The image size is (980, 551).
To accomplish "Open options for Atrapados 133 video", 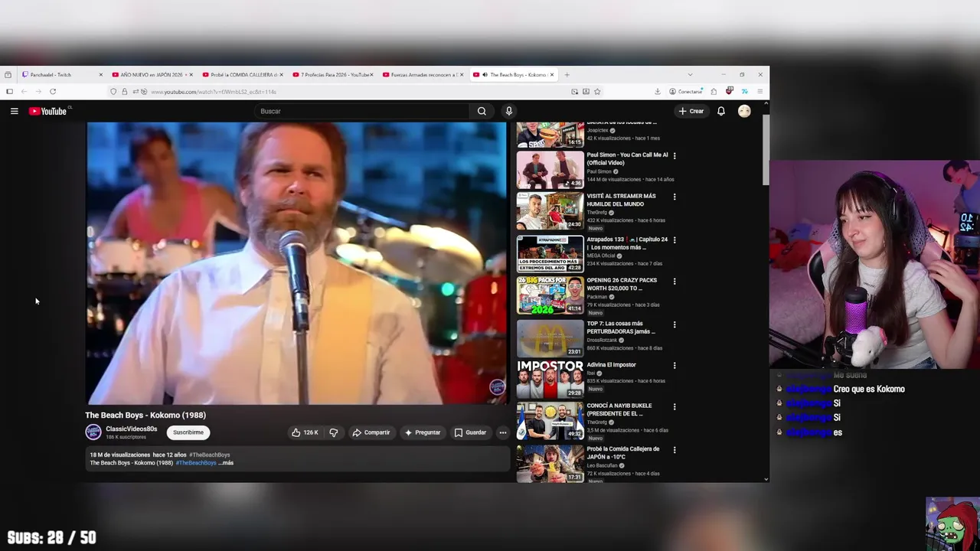I will [x=674, y=240].
